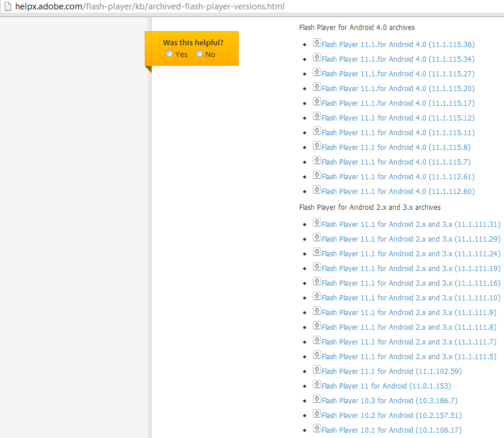Open Android 2.x and 3.x (11.1.111.24) link

(x=411, y=254)
